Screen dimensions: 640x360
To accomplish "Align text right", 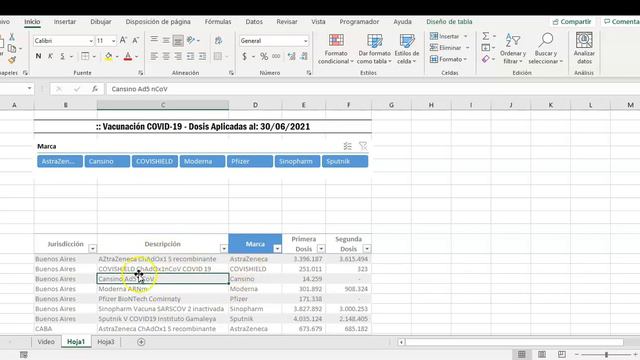I will [178, 56].
